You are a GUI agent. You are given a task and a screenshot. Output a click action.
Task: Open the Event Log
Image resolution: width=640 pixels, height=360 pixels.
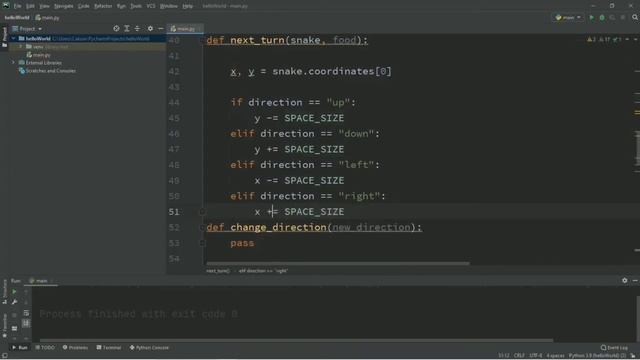point(614,348)
